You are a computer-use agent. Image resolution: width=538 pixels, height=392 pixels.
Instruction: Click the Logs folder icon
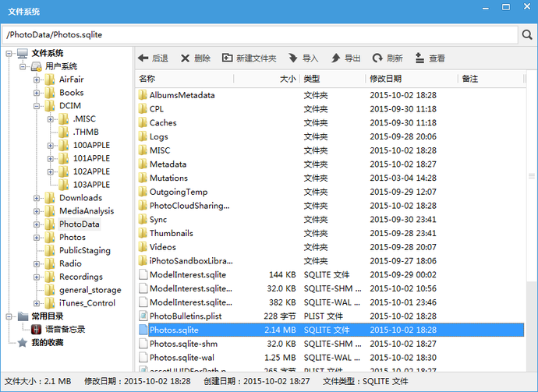pos(143,136)
